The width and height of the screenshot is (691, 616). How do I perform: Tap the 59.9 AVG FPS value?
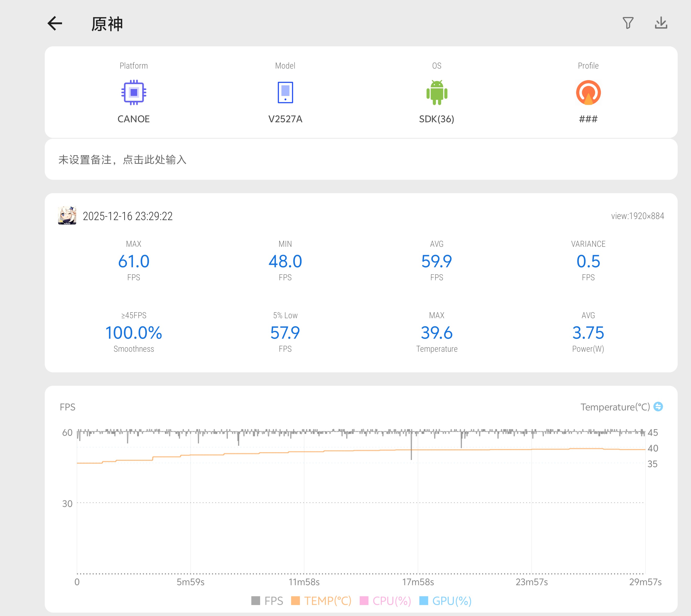click(436, 261)
